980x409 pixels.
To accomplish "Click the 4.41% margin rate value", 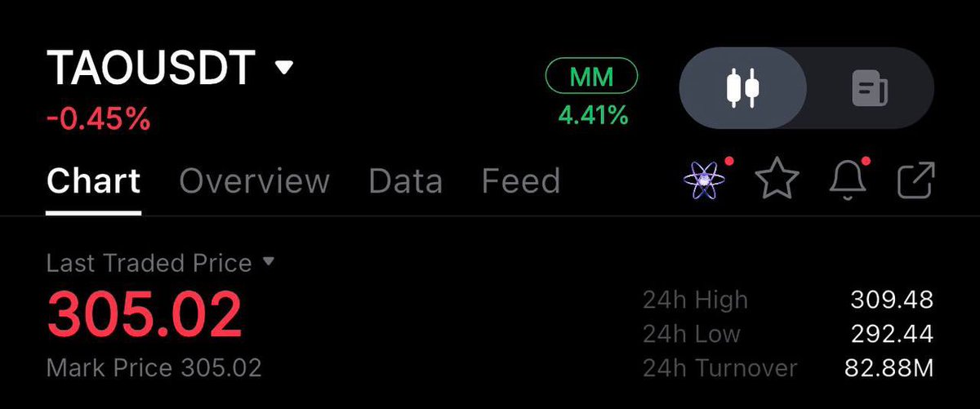I will click(x=593, y=115).
